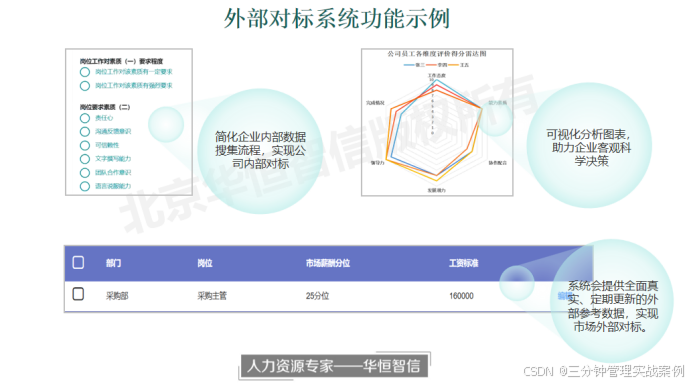Tick the checkbox for the 采购部 row
692x385 pixels.
78,294
